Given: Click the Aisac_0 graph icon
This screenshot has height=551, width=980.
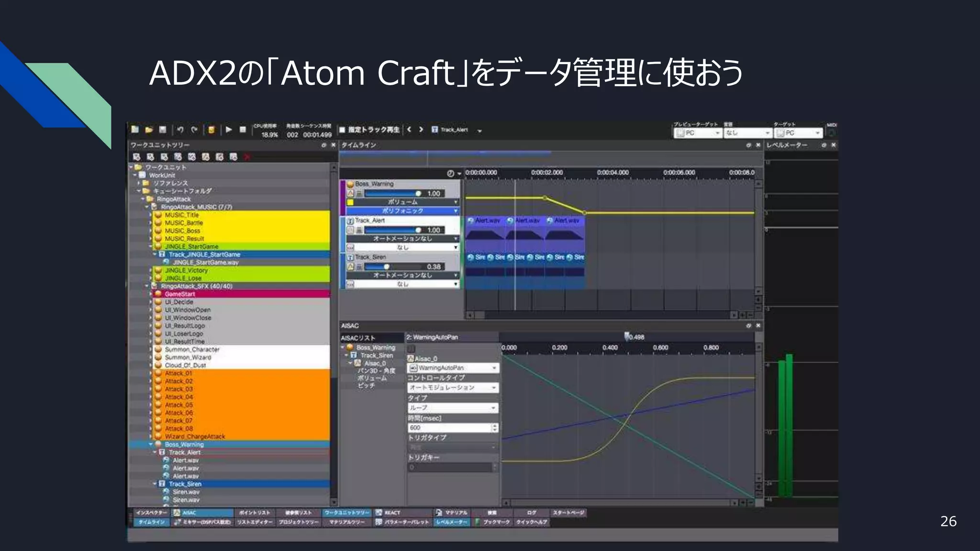Looking at the screenshot, I should coord(411,358).
